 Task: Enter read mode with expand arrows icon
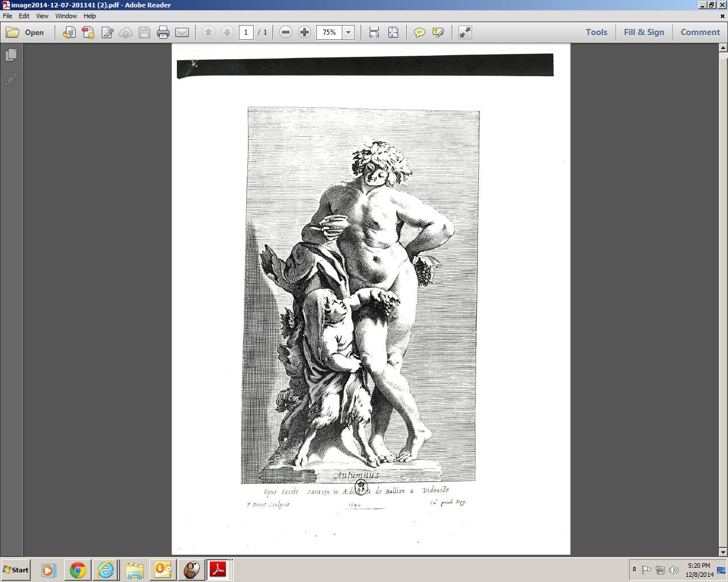[x=465, y=32]
